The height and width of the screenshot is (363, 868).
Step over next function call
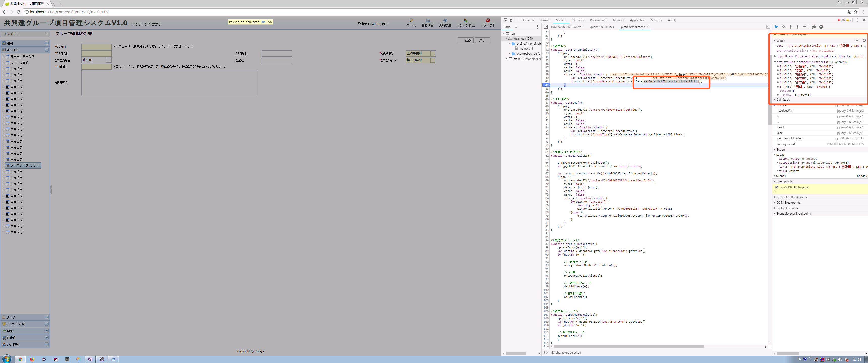(x=783, y=27)
